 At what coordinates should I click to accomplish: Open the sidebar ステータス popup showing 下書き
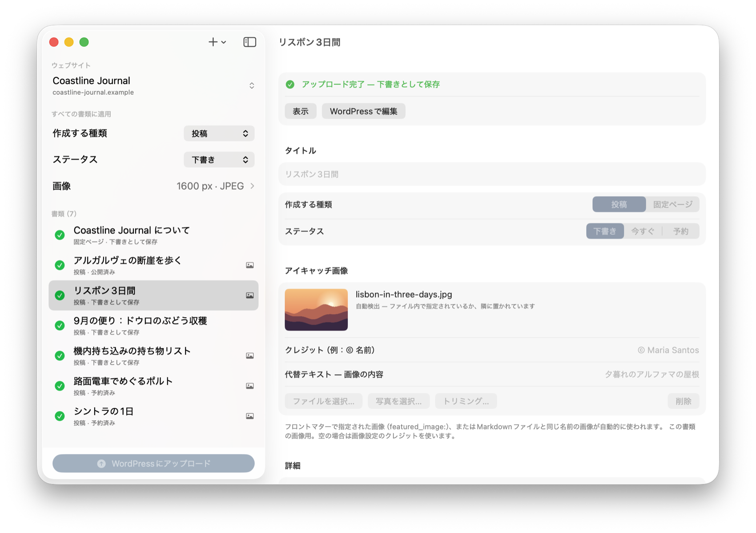pos(219,160)
